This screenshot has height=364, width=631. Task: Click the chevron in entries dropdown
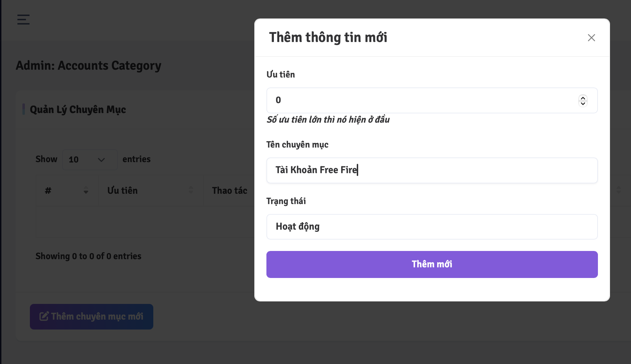[101, 160]
